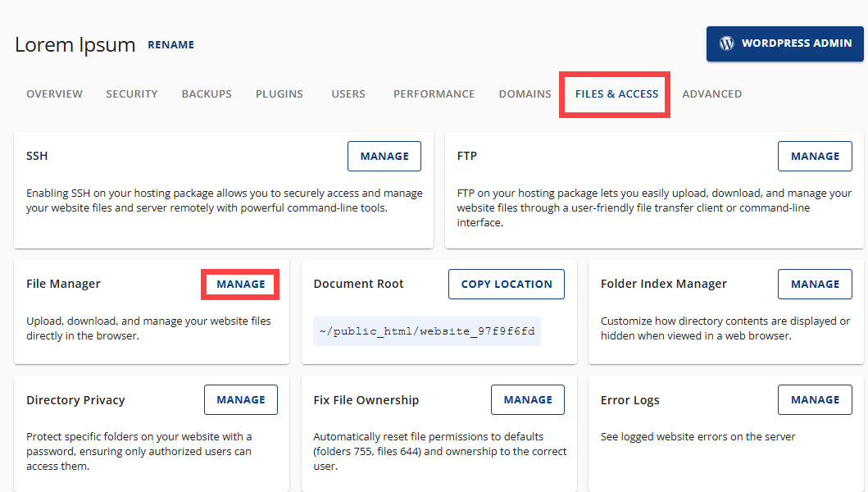Screen dimensions: 868x492
Task: Switch to the Backups tab
Action: tap(206, 93)
